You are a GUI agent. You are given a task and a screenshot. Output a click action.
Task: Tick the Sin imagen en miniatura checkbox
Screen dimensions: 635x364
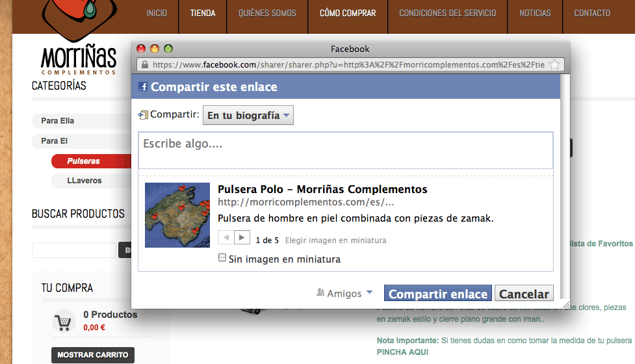pos(222,257)
